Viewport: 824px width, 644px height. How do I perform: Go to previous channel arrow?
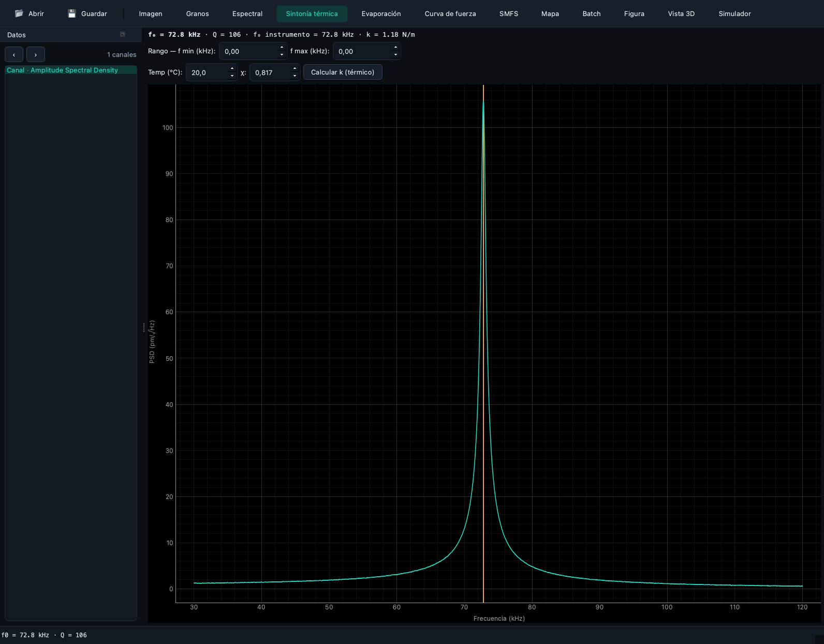(x=14, y=54)
